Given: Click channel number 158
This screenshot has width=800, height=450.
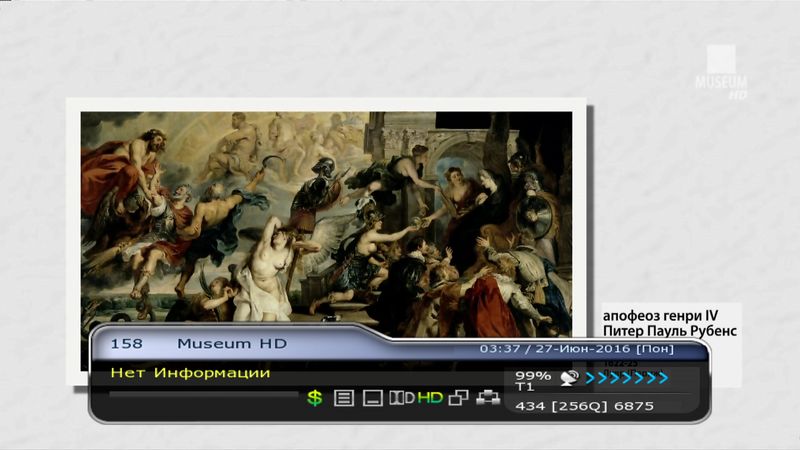Looking at the screenshot, I should [x=126, y=343].
